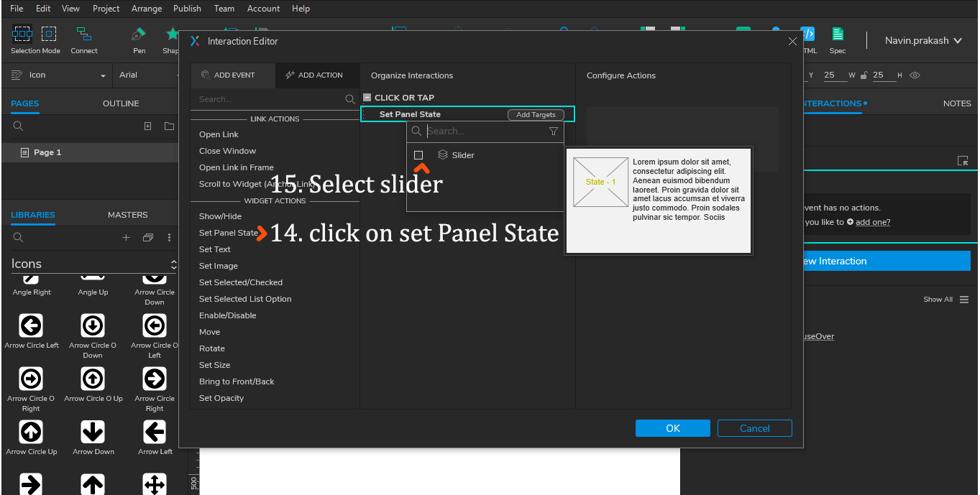
Task: Click the Connect tool
Action: [83, 34]
